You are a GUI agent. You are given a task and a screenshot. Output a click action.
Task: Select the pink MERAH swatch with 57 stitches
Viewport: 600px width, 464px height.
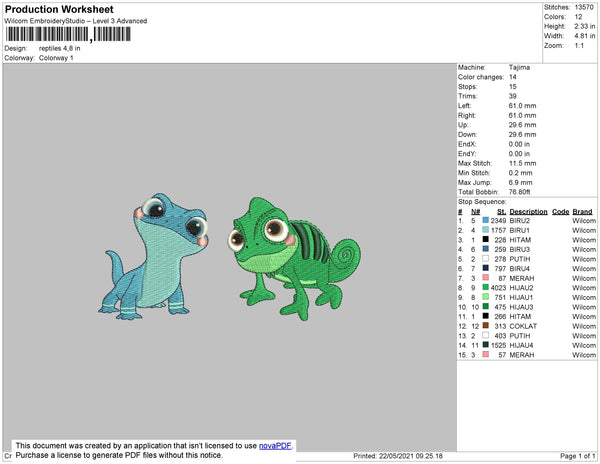click(486, 354)
